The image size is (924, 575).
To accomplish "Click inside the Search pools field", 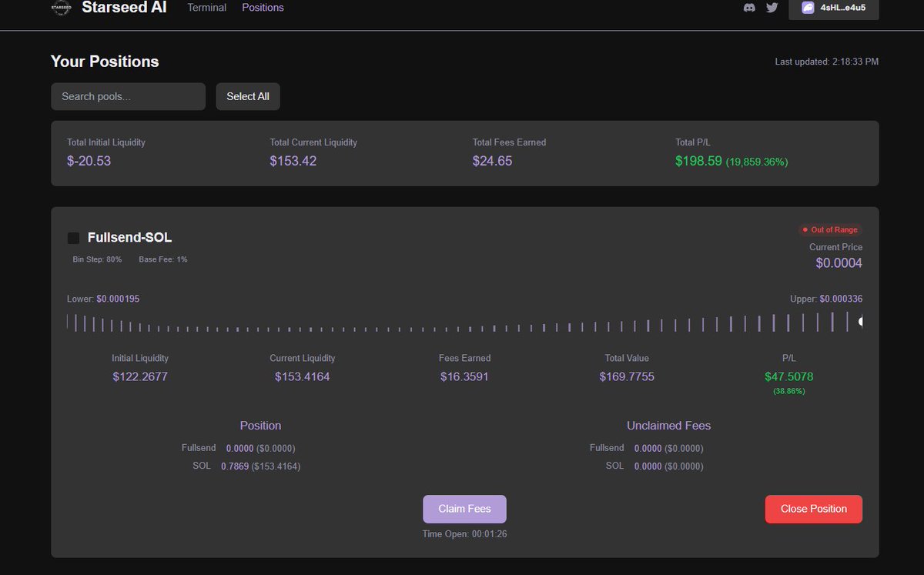I will (x=128, y=95).
